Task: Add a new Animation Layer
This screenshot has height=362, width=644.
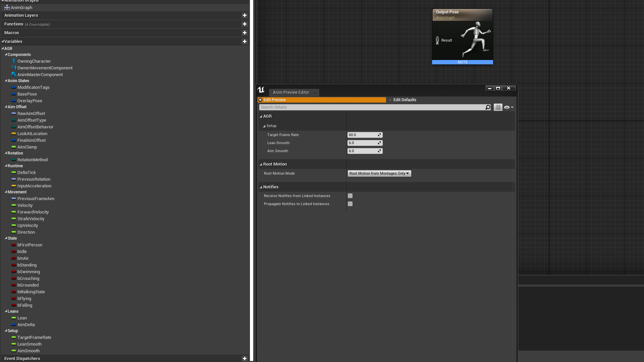Action: [245, 15]
